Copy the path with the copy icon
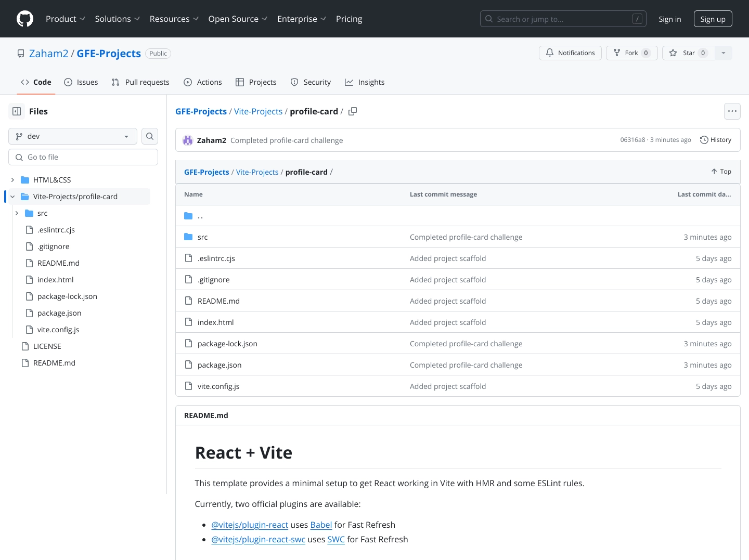This screenshot has height=560, width=749. (353, 111)
